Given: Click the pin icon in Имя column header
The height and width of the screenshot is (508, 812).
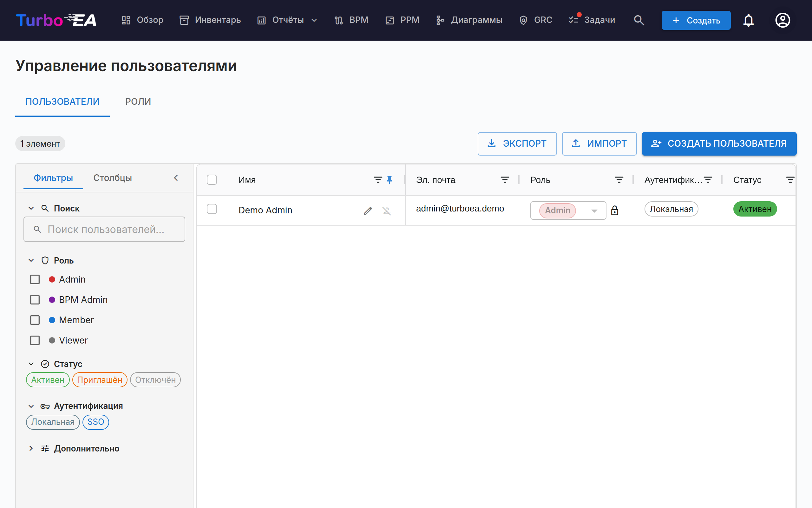Looking at the screenshot, I should point(389,180).
